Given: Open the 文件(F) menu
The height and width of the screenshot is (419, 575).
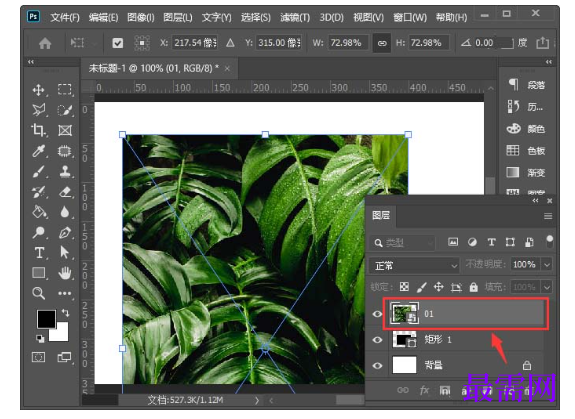Looking at the screenshot, I should (x=65, y=17).
